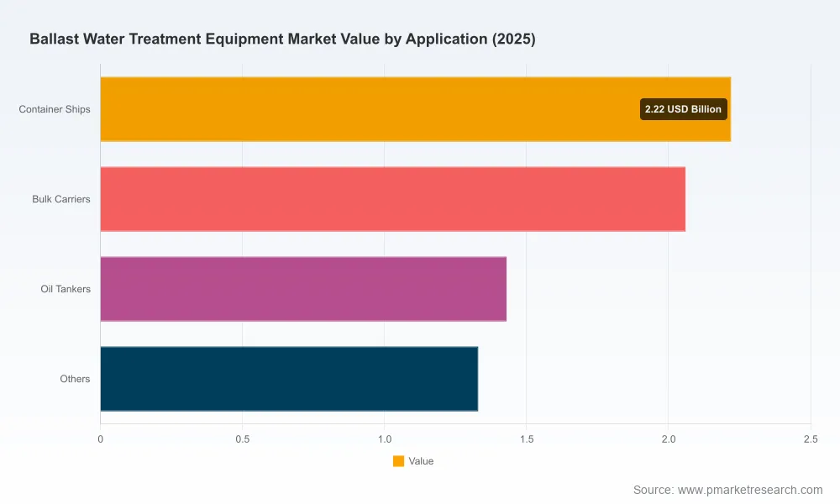Screen dimensions: 840x504
Task: Click the 2.22 USD Billion tooltip
Action: click(684, 109)
